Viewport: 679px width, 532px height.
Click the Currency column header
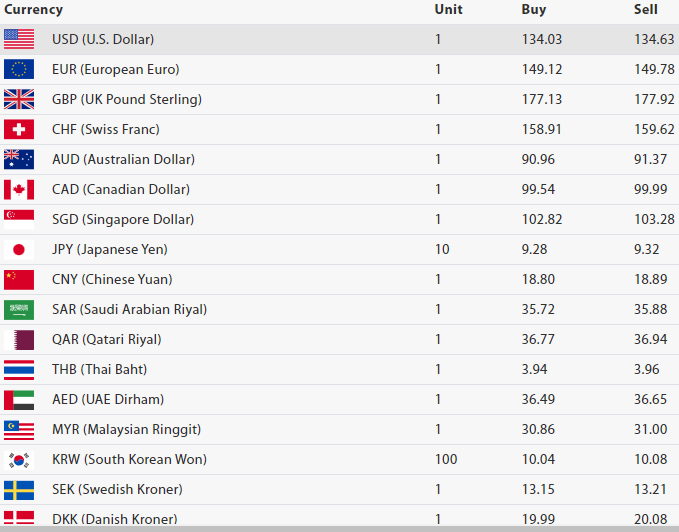coord(33,10)
